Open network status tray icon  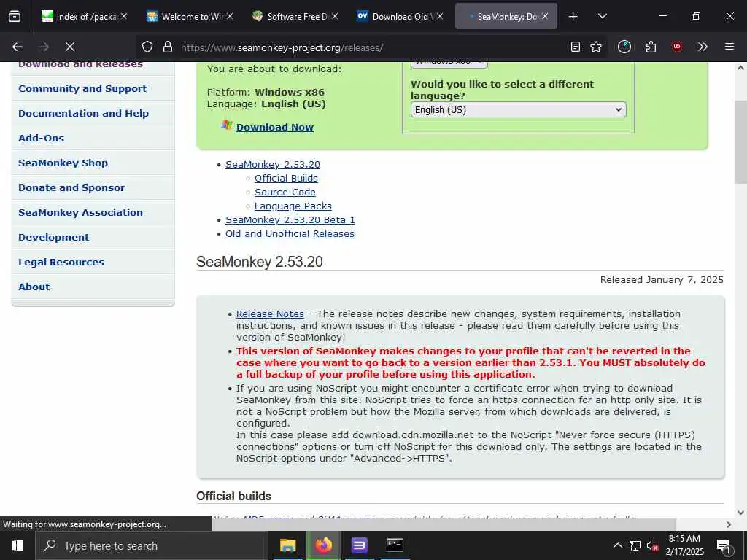click(x=635, y=545)
